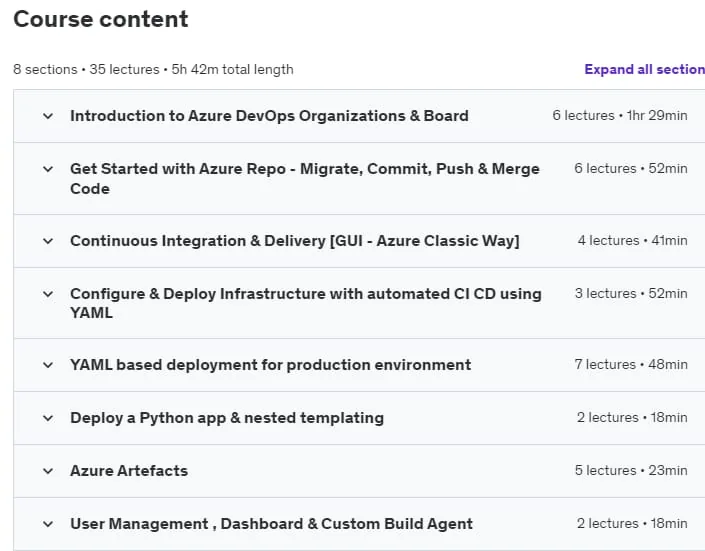Viewport: 705px width, 551px height.
Task: Click the 6 lectures • 1hr 29min label
Action: click(x=620, y=116)
